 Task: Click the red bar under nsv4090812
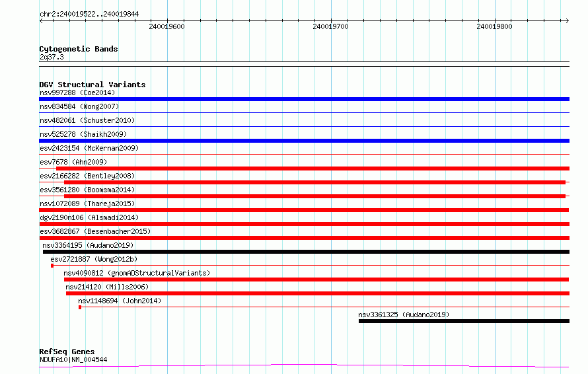pyautogui.click(x=316, y=280)
